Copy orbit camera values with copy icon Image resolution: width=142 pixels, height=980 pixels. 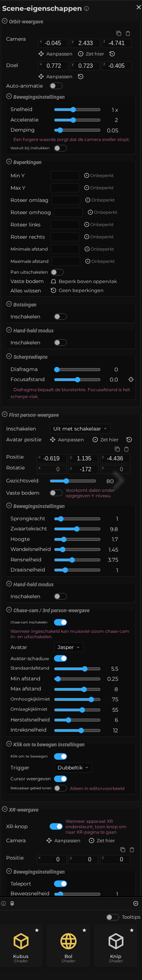tap(118, 34)
